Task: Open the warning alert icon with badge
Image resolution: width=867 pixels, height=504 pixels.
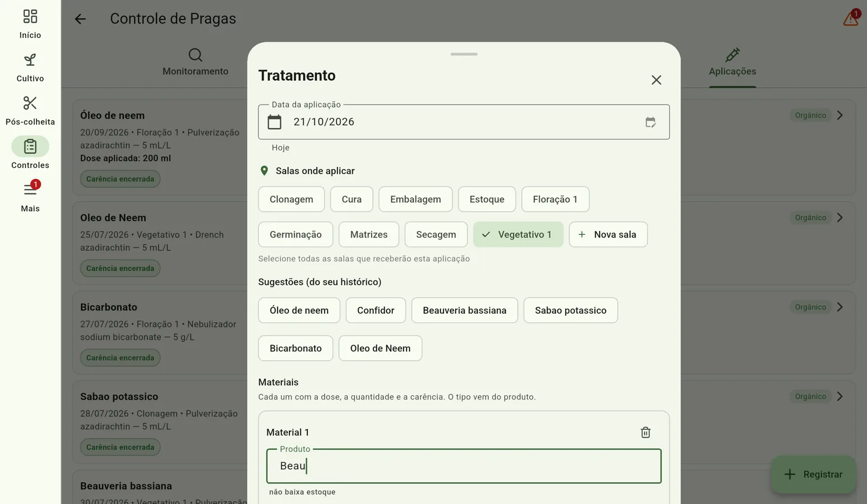Action: 851,18
